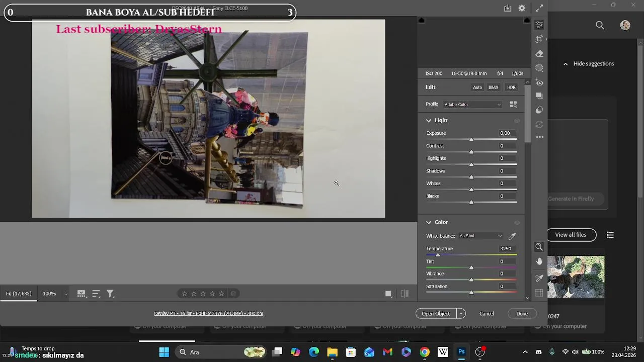Collapse the Color section
This screenshot has height=362, width=644.
click(x=429, y=222)
